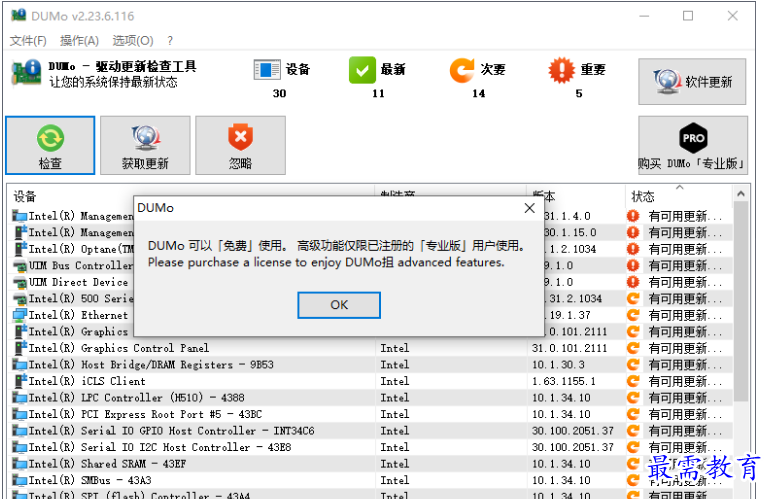Image resolution: width=769 pixels, height=499 pixels.
Task: Click Intel manufacturer cell in SMBus row
Action: coord(394,480)
